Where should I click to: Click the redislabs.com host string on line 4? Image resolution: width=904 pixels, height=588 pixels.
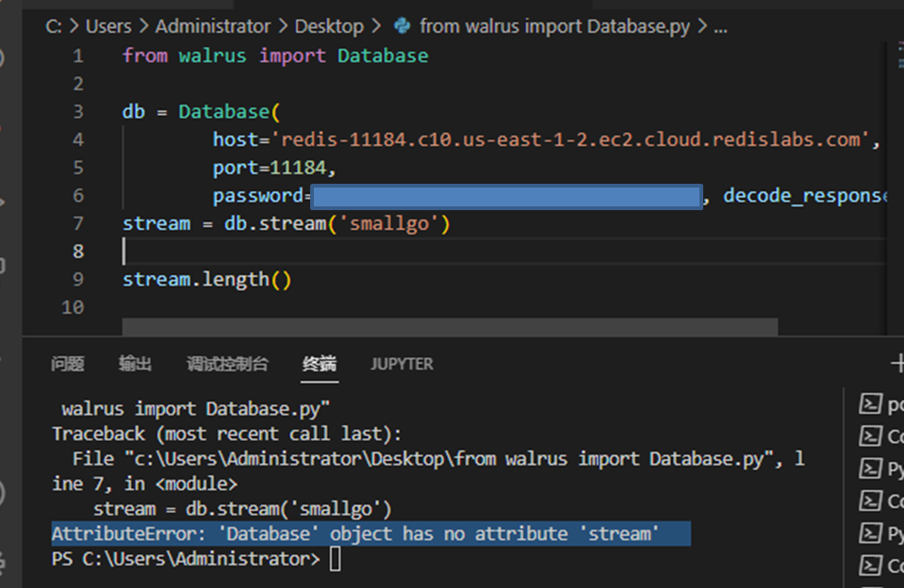tap(569, 139)
